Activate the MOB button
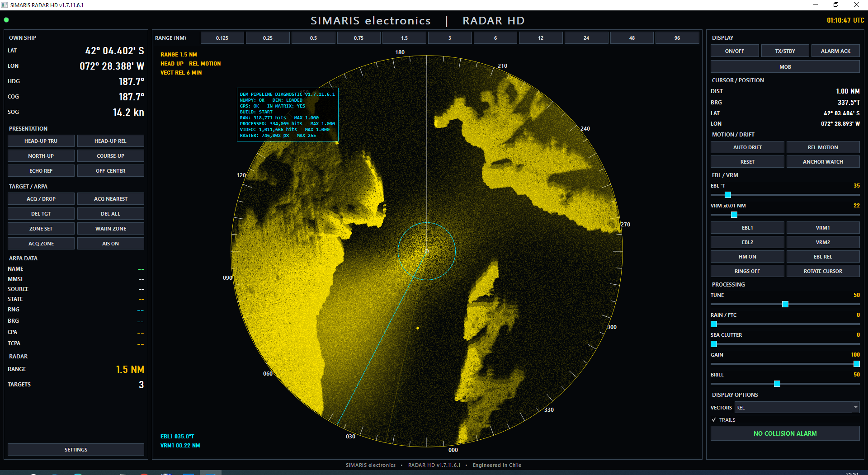The height and width of the screenshot is (475, 868). pyautogui.click(x=785, y=67)
